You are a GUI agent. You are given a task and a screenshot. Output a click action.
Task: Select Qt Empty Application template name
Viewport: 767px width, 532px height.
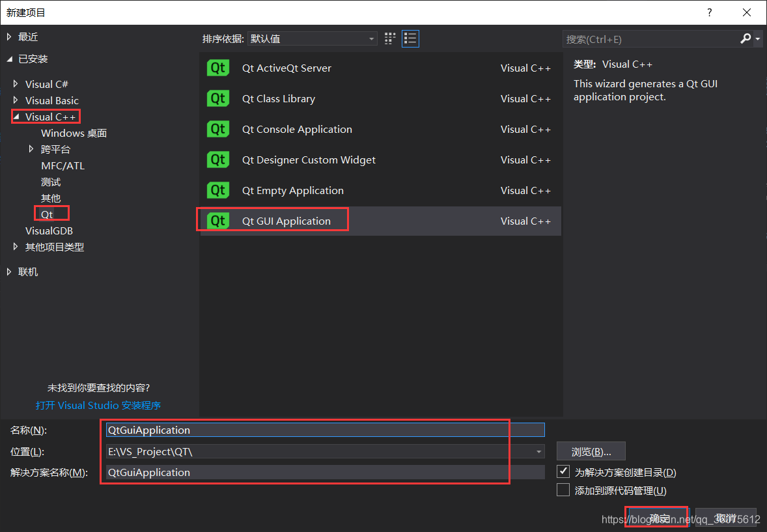pyautogui.click(x=292, y=190)
